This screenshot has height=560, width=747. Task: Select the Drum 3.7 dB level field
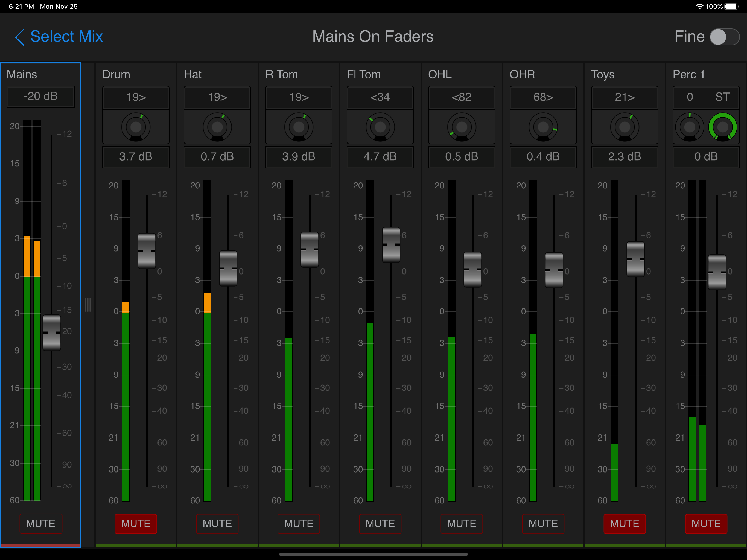click(136, 157)
